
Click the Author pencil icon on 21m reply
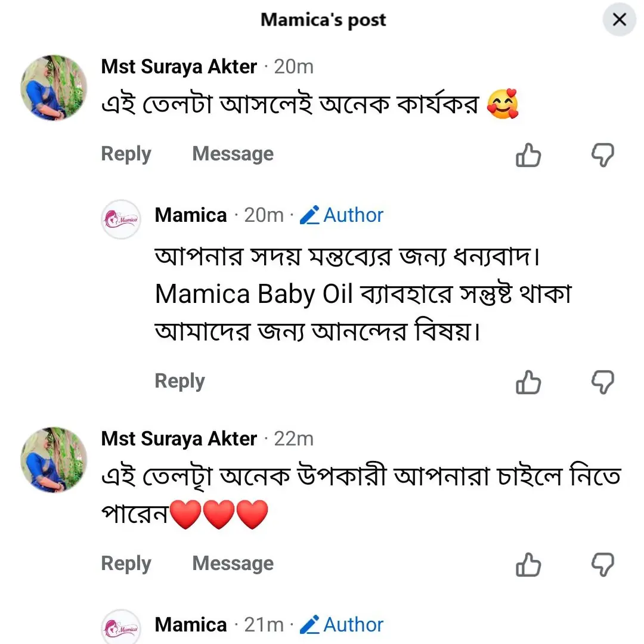[309, 624]
